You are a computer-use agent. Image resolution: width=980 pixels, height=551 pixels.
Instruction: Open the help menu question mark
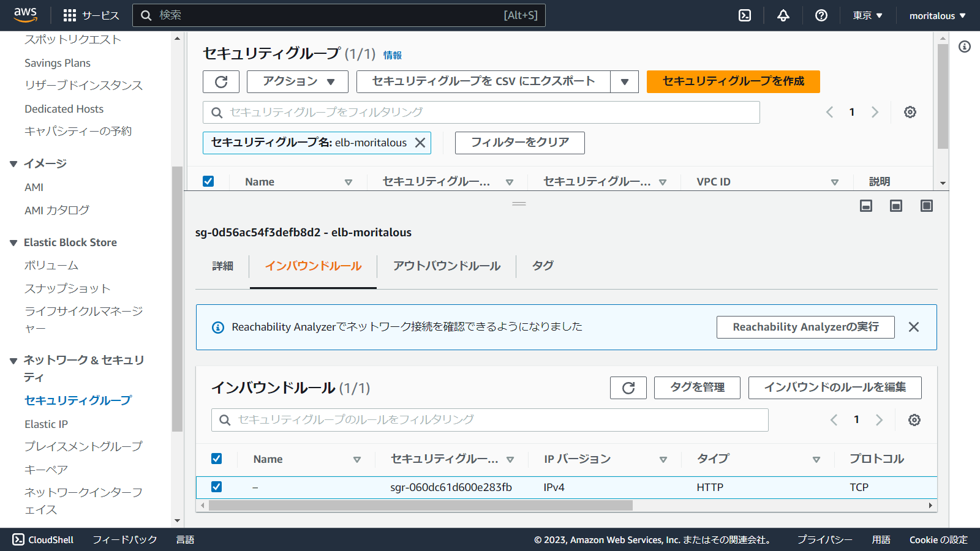click(821, 15)
